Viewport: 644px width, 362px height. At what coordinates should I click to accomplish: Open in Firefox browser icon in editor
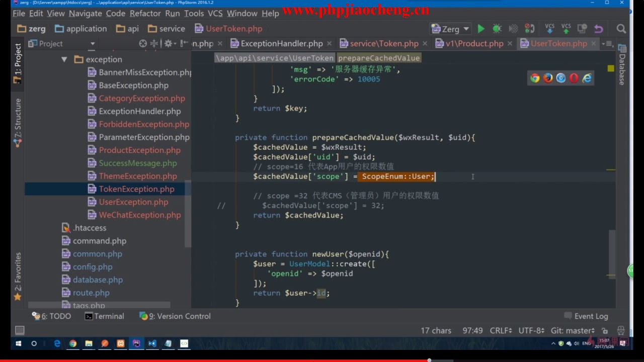pos(548,78)
